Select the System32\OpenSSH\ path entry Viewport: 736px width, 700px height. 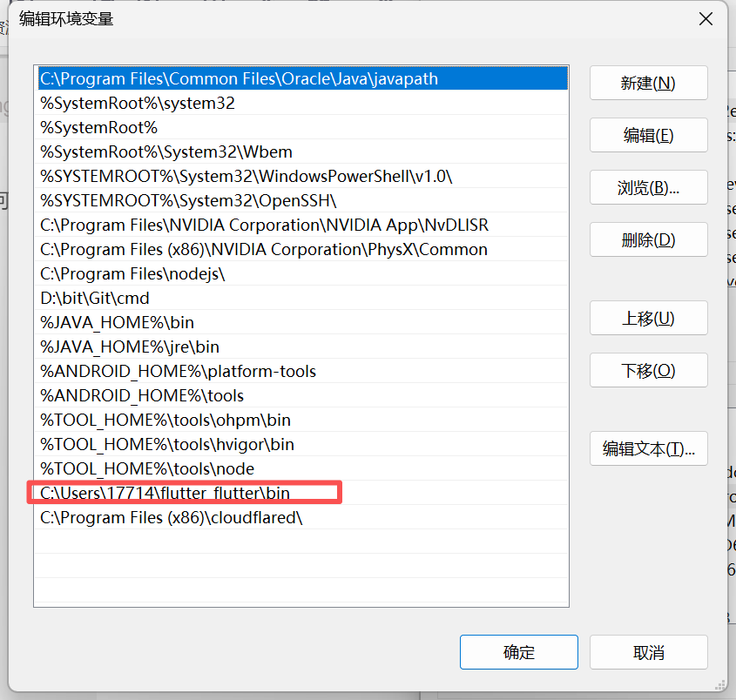[301, 200]
